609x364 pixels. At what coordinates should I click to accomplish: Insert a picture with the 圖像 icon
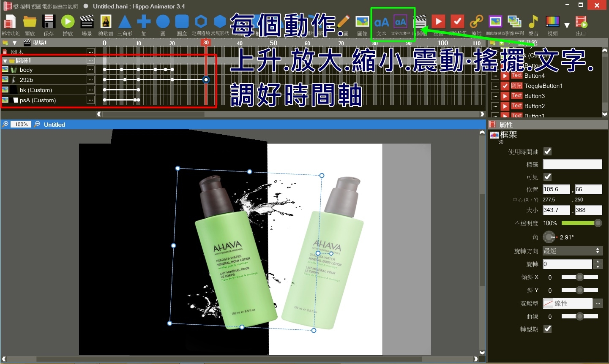pos(362,22)
